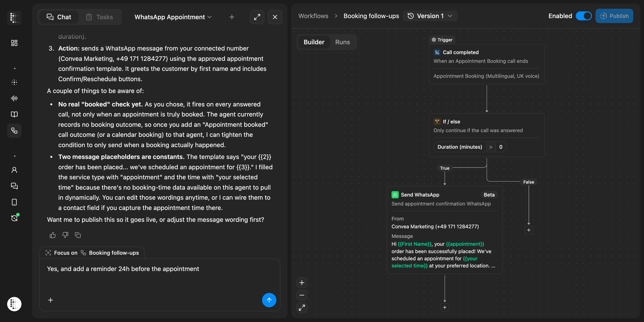Go to Workflows breadcrumb
This screenshot has width=644, height=322.
[313, 16]
